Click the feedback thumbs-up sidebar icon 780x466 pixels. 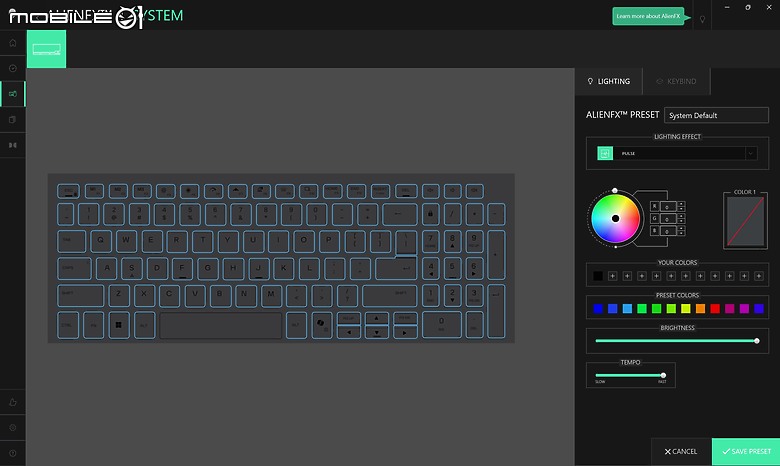click(x=13, y=402)
